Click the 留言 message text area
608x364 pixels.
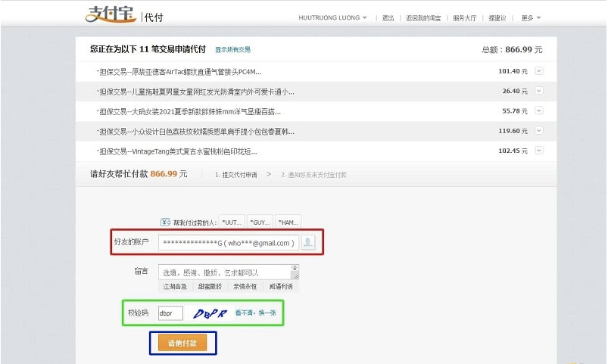tap(225, 272)
